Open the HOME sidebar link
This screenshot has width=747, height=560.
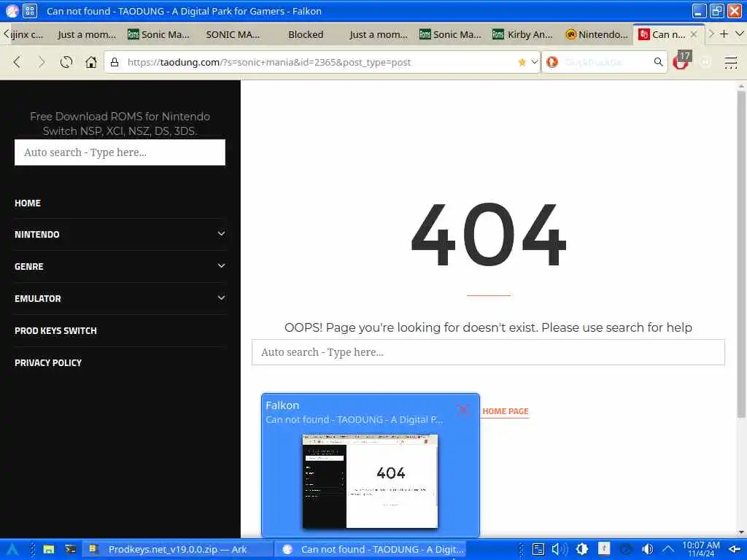click(28, 203)
